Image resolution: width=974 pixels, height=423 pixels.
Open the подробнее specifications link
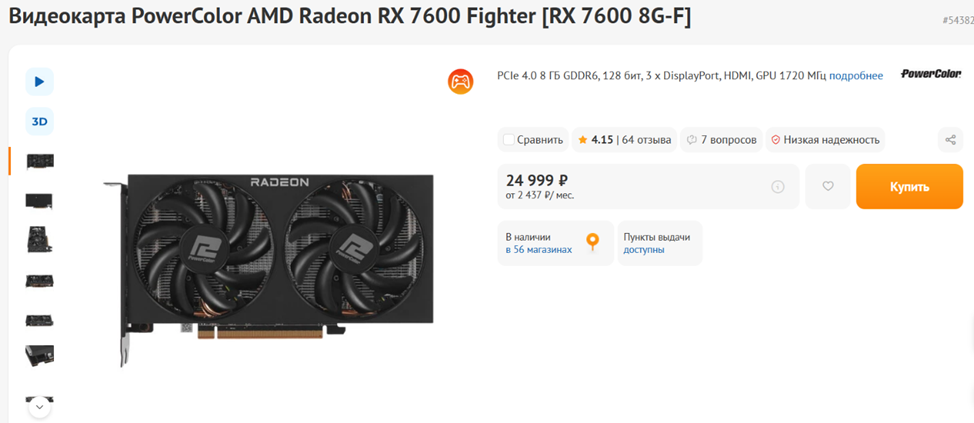pos(855,76)
